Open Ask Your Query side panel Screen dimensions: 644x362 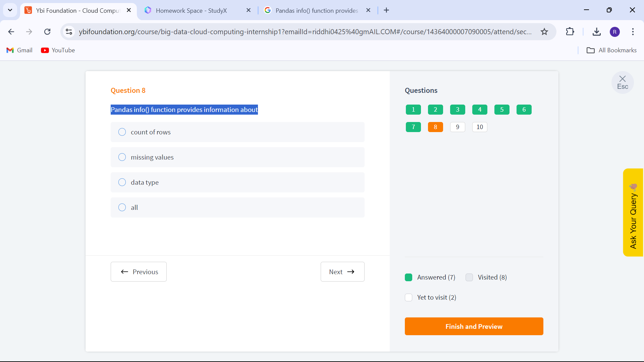633,213
